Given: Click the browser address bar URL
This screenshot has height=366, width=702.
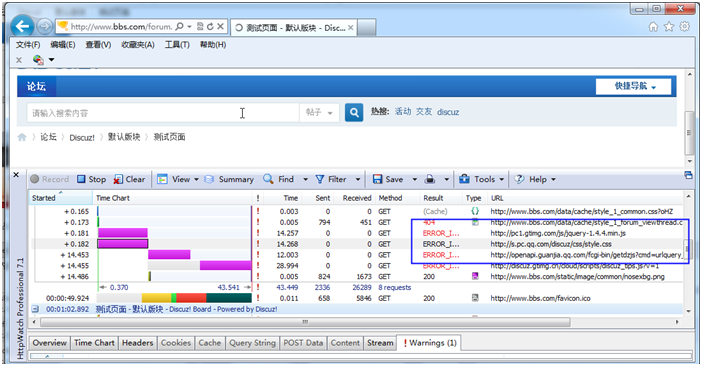Looking at the screenshot, I should tap(121, 27).
